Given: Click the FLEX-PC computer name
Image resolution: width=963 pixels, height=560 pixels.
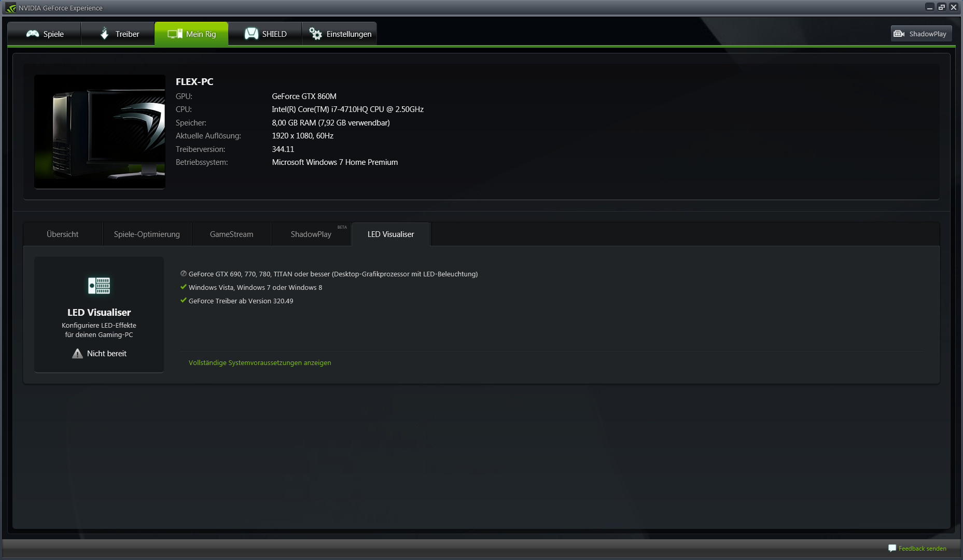Looking at the screenshot, I should pos(194,82).
